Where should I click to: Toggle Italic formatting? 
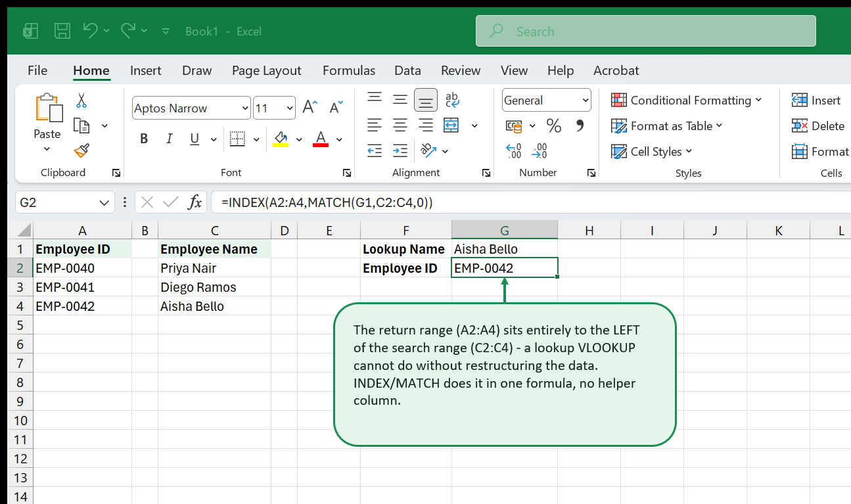169,139
